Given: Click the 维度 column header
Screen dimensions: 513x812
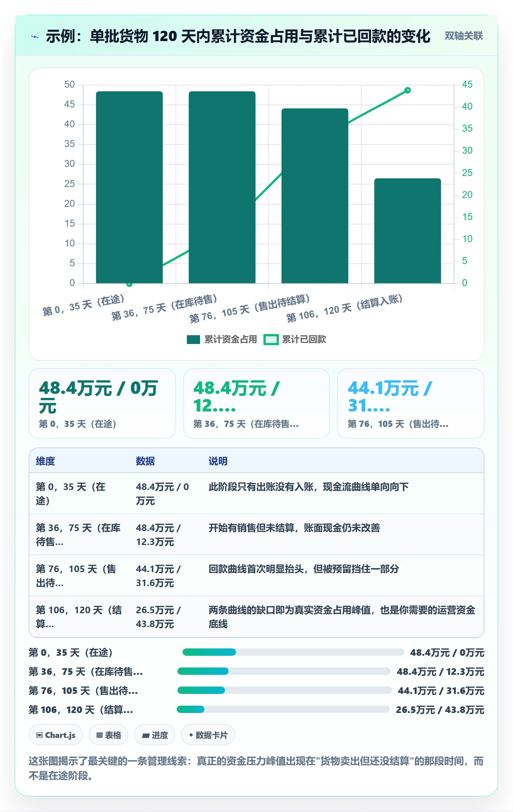Looking at the screenshot, I should point(45,461).
